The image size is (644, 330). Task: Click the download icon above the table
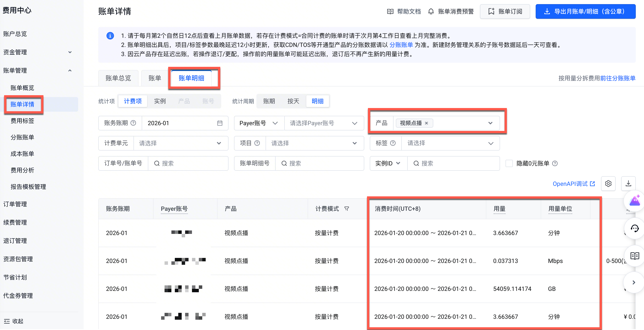628,184
